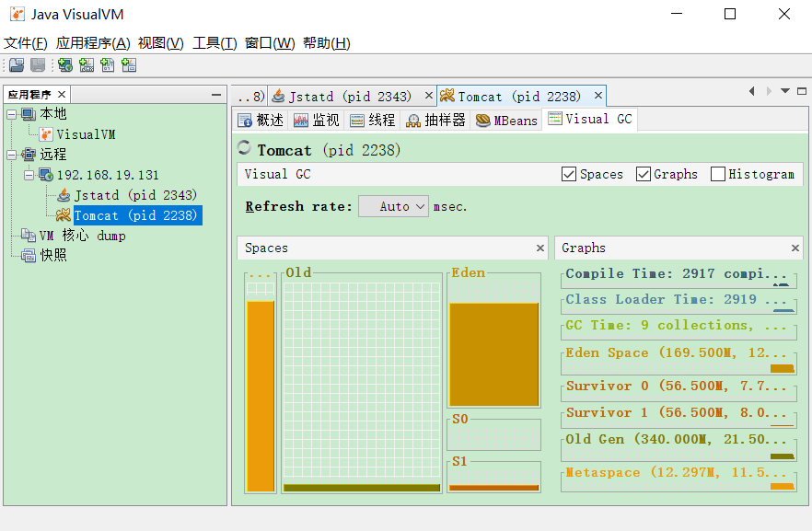Screen dimensions: 812x531
Task: Open the Refresh rate Auto dropdown
Action: [x=394, y=206]
